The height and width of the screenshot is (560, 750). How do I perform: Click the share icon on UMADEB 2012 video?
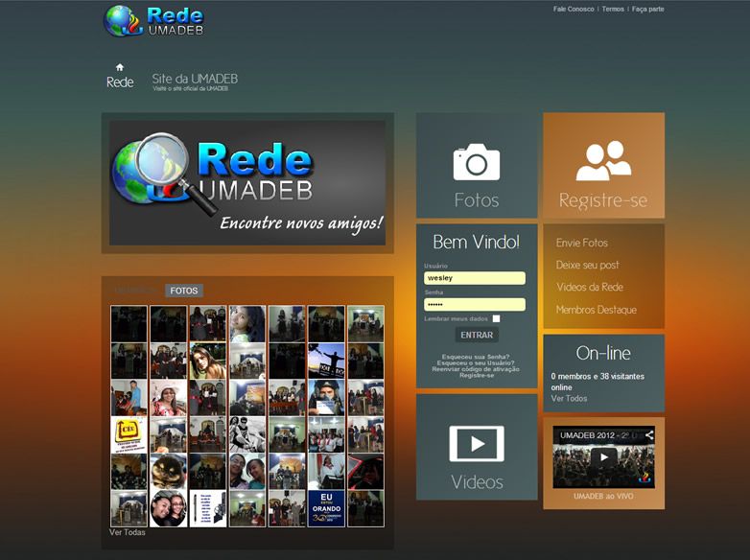648,435
